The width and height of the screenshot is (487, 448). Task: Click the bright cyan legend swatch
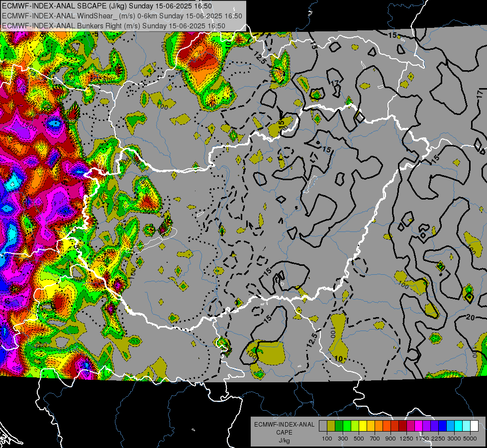(459, 426)
